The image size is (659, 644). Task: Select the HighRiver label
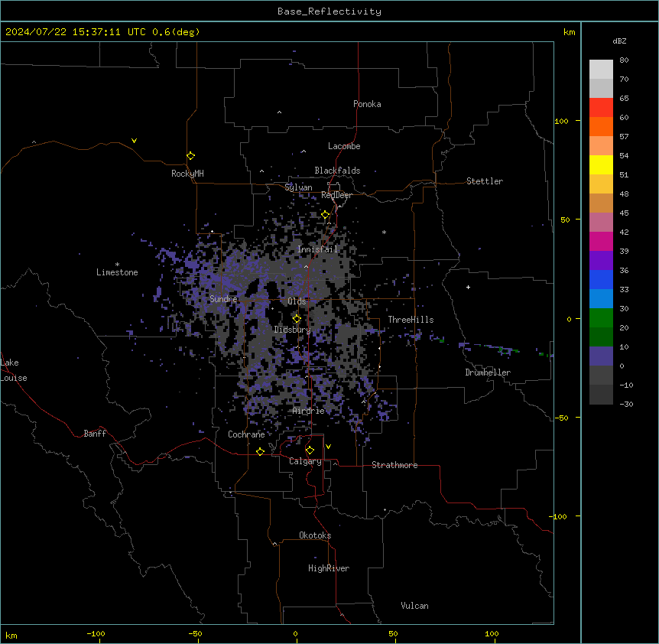click(329, 568)
